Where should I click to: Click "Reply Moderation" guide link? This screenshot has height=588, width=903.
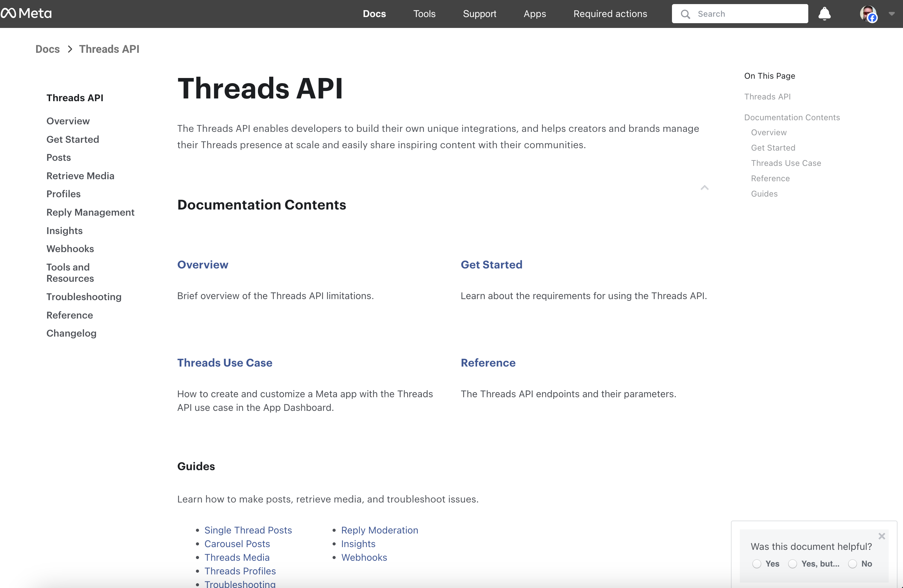[380, 530]
